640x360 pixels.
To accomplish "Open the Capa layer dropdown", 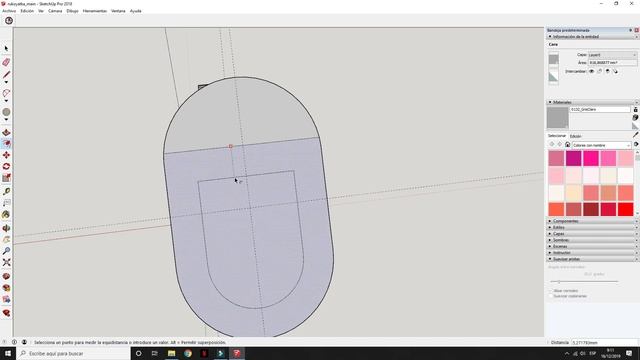I will coord(612,55).
